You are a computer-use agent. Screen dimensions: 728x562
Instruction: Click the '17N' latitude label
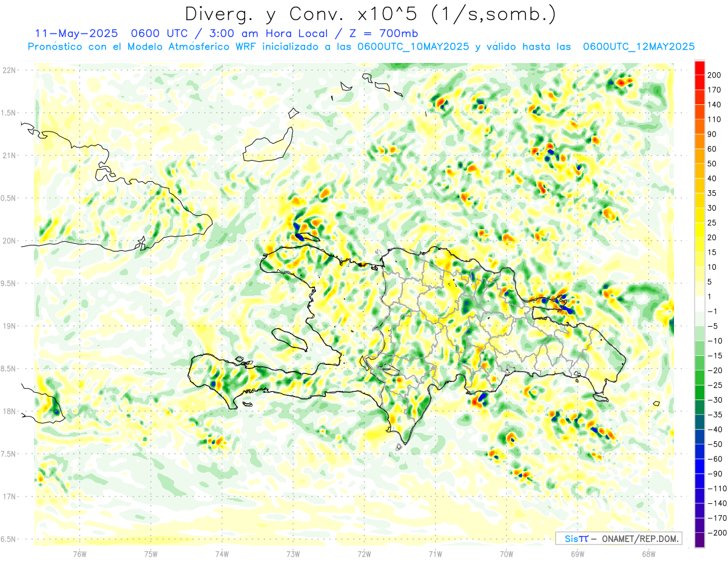click(9, 497)
